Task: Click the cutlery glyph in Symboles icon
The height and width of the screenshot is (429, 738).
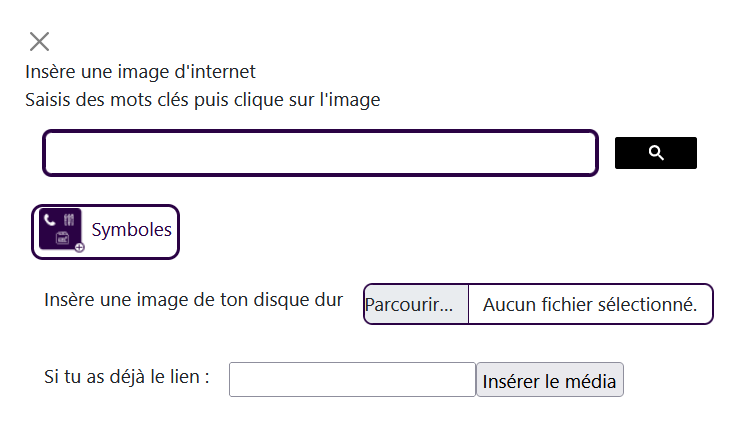Action: point(69,220)
